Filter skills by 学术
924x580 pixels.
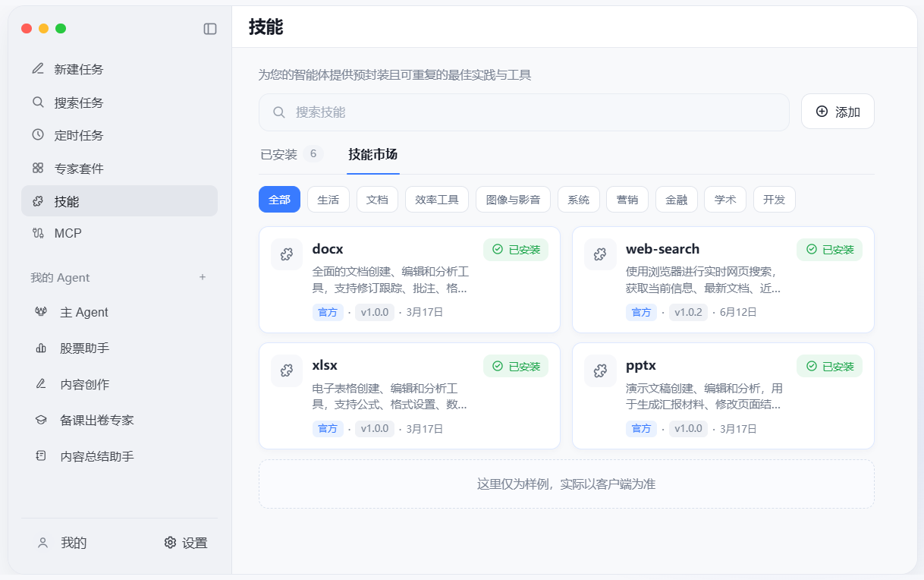725,200
